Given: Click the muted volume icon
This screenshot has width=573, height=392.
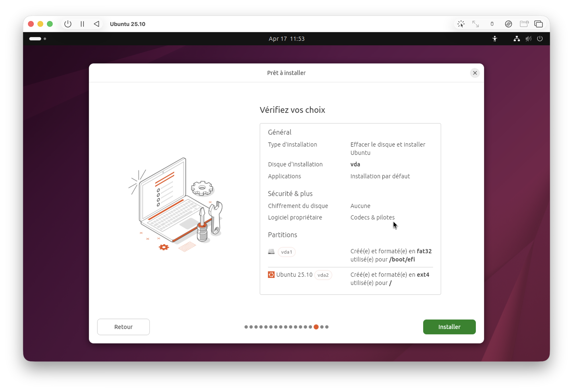Looking at the screenshot, I should click(x=528, y=39).
